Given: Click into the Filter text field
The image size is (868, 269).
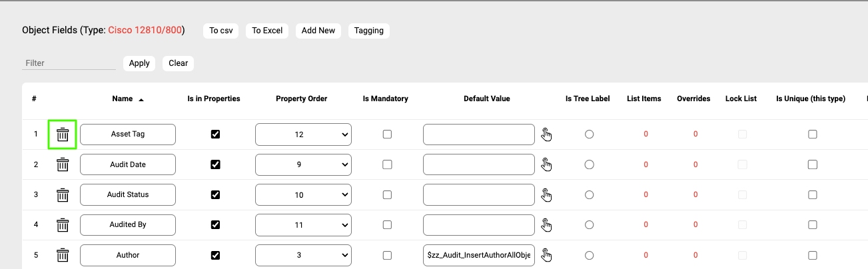Looking at the screenshot, I should [69, 63].
